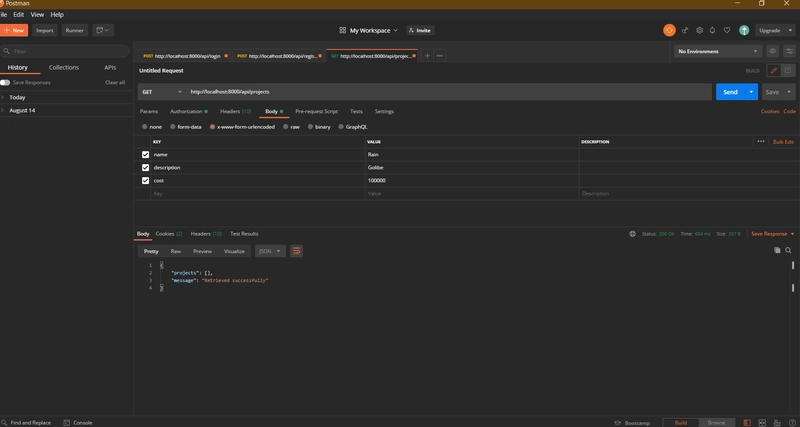800x427 pixels.
Task: Select the form-data radio button
Action: (x=172, y=127)
